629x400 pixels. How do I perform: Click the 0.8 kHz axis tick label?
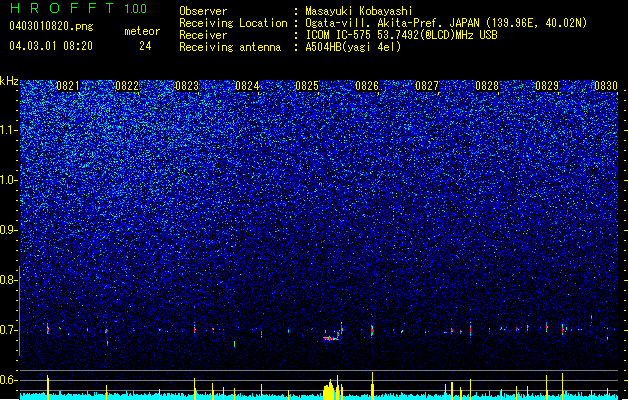tap(9, 280)
